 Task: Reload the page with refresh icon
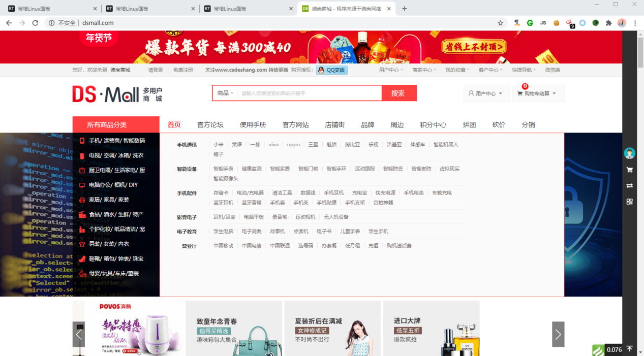coord(35,23)
